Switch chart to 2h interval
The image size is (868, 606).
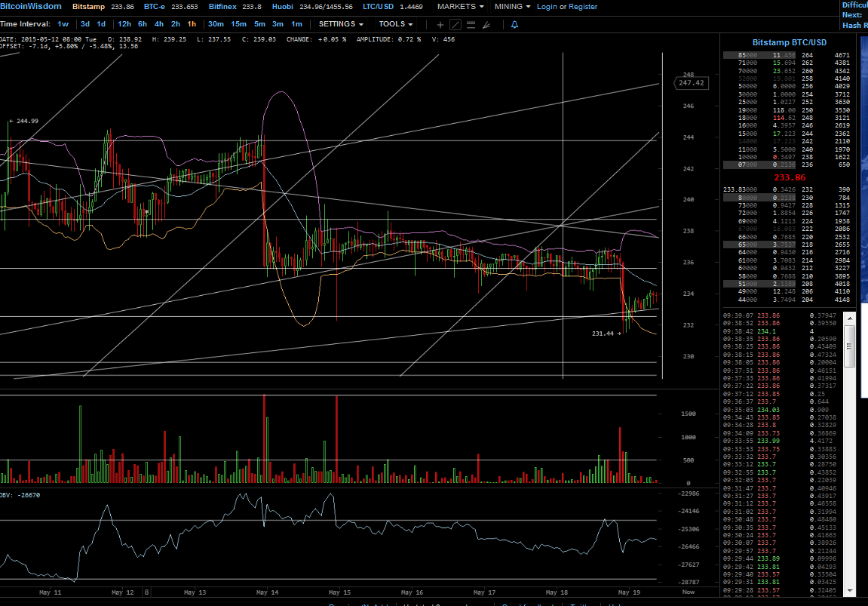(x=176, y=24)
